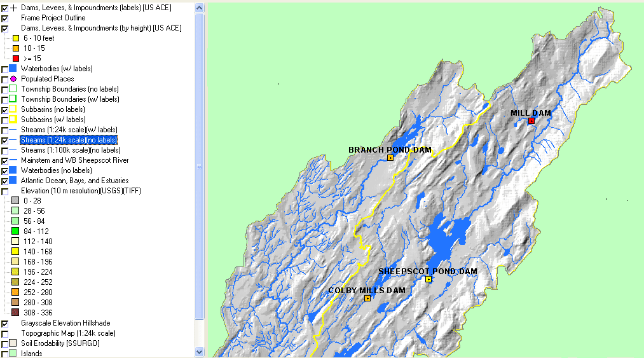The width and height of the screenshot is (644, 358).
Task: Click the 308 - 336 dark brown swatch
Action: pyautogui.click(x=15, y=313)
